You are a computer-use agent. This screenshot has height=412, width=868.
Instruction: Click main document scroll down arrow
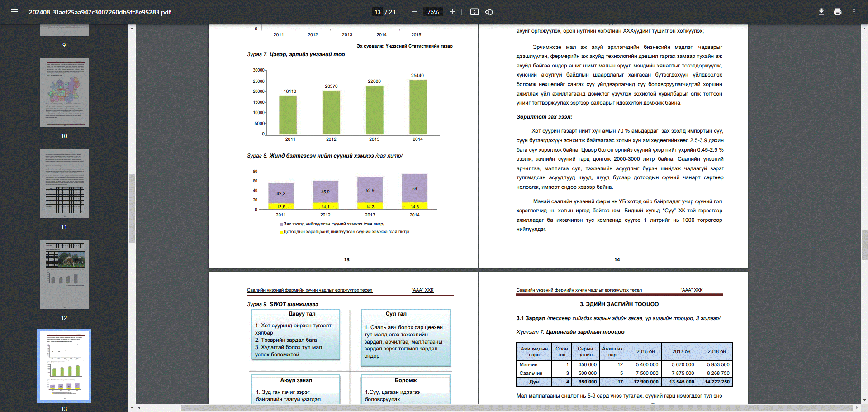pyautogui.click(x=864, y=400)
